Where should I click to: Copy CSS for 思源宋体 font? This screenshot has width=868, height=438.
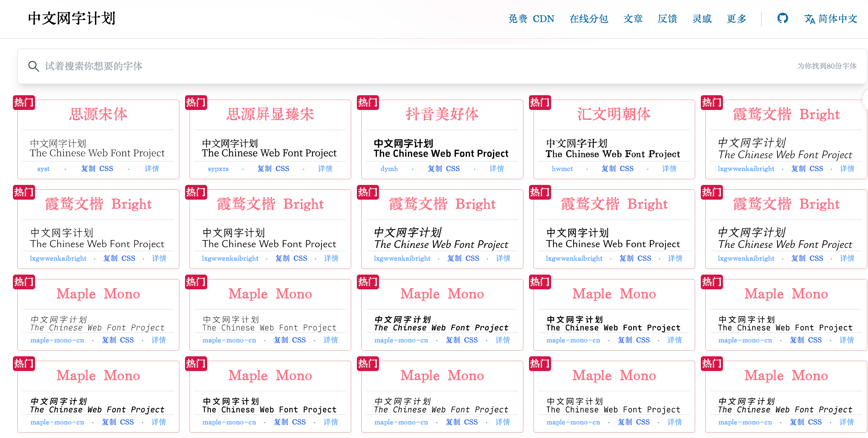click(x=97, y=169)
